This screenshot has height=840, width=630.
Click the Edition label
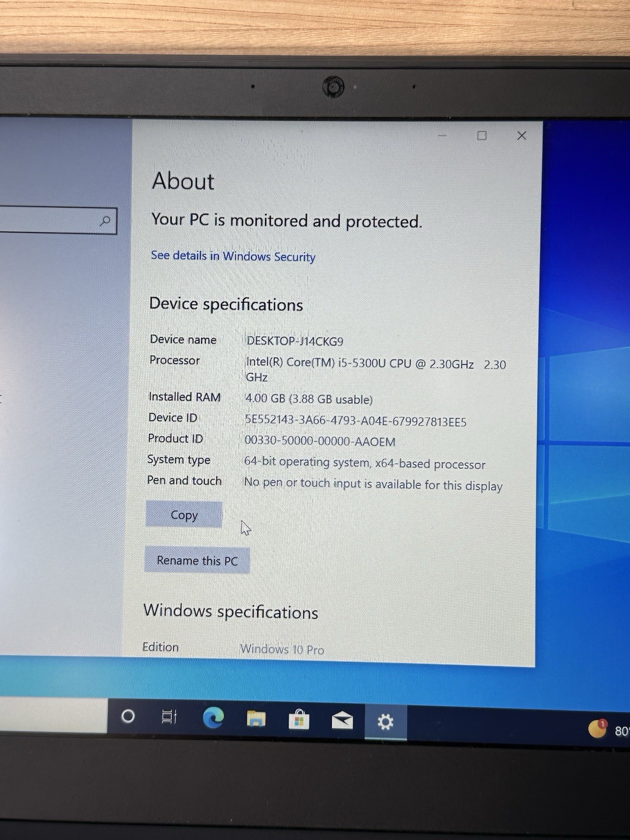(161, 647)
